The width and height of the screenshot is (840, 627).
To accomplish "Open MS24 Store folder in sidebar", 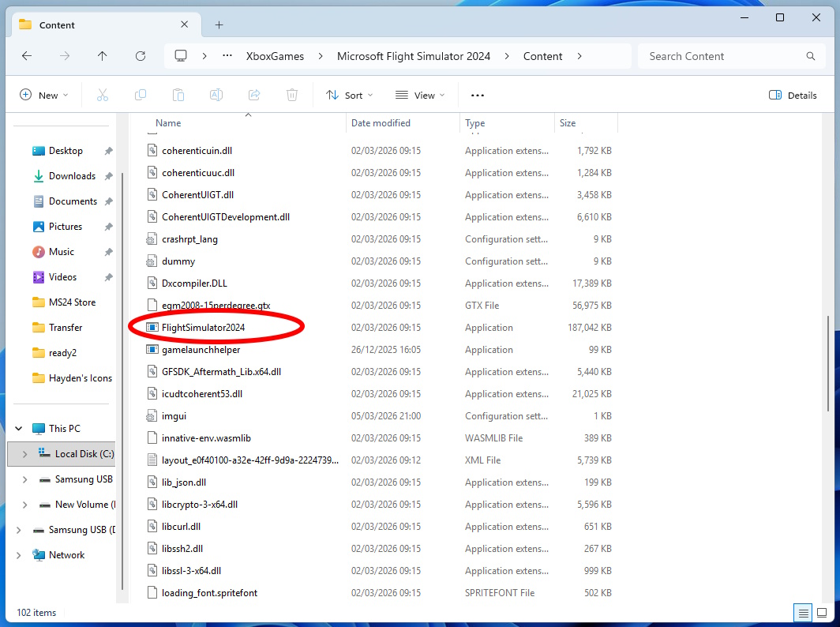I will tap(72, 302).
